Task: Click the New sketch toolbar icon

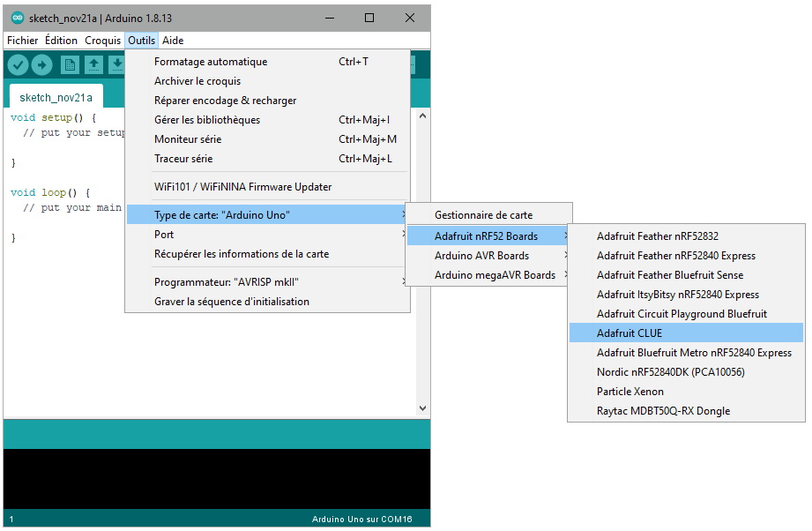Action: point(70,65)
